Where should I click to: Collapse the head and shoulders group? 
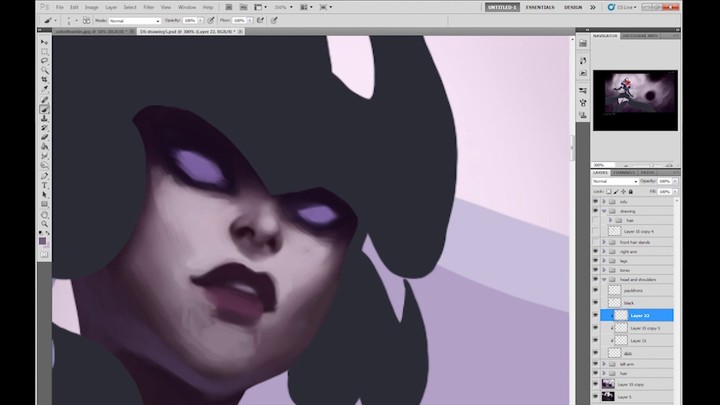click(x=604, y=279)
